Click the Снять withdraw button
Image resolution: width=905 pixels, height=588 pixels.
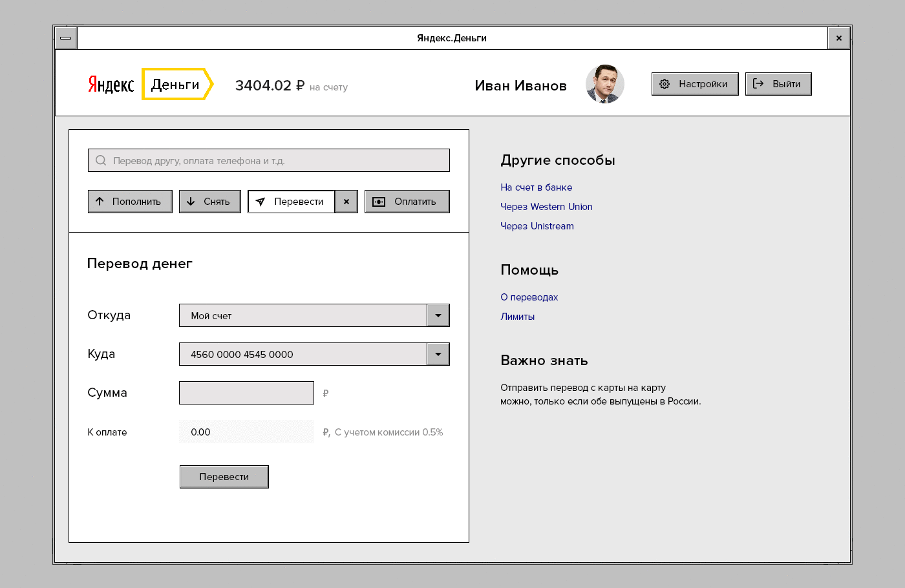(209, 202)
